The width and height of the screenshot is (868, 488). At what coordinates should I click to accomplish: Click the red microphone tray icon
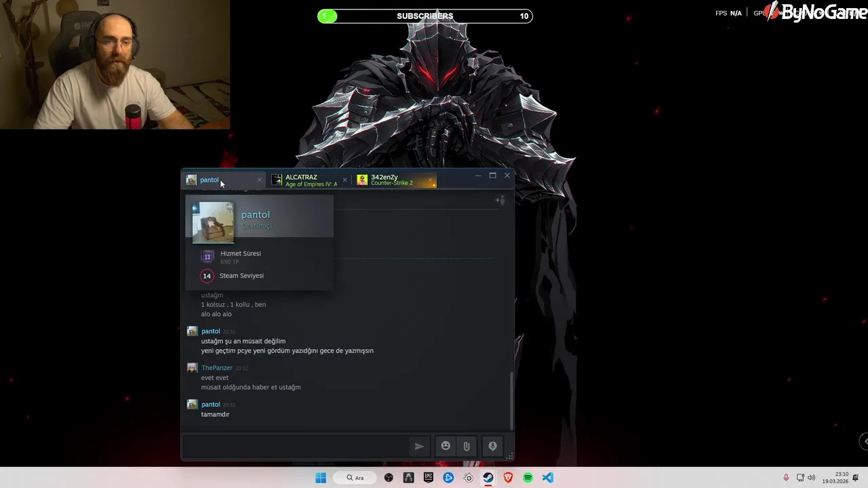pos(786,478)
